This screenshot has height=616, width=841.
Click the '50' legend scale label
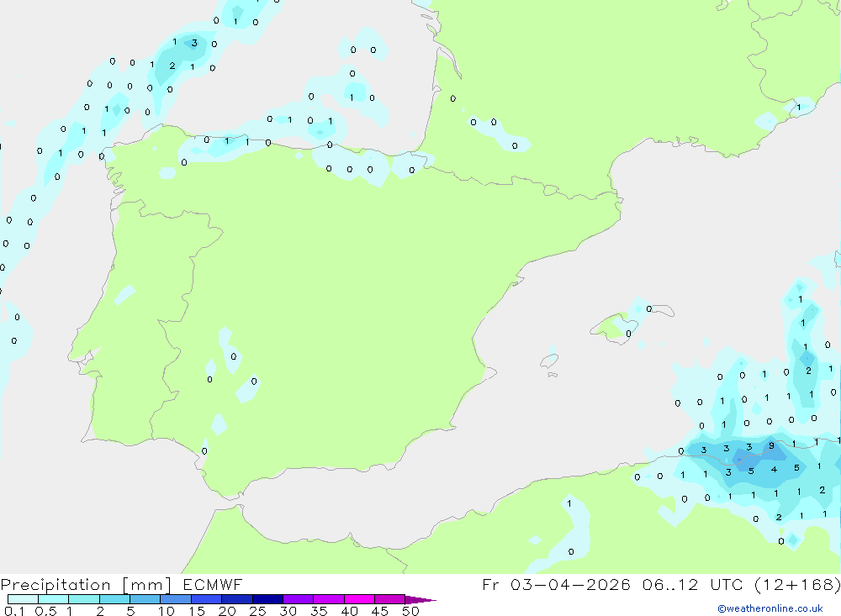click(x=410, y=611)
